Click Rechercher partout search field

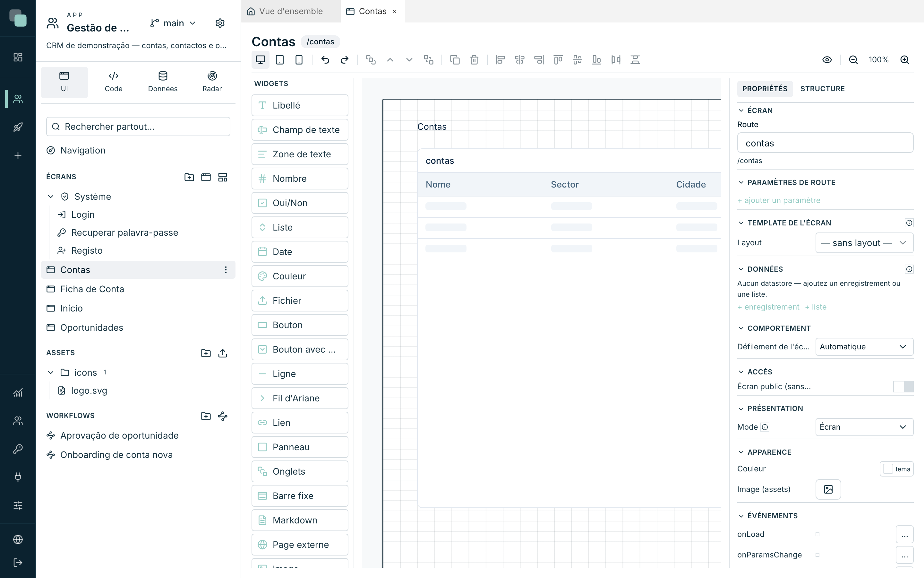point(138,127)
